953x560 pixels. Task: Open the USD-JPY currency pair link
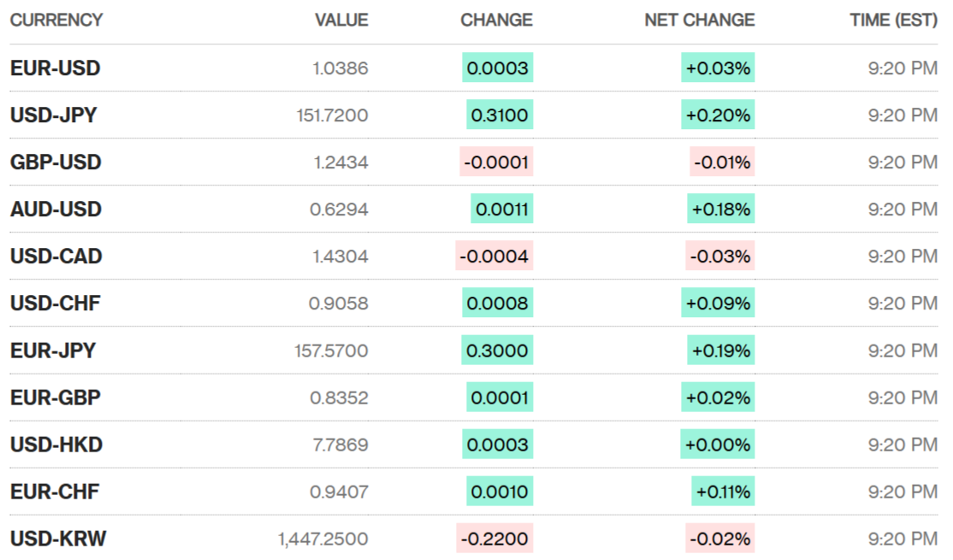tap(53, 115)
